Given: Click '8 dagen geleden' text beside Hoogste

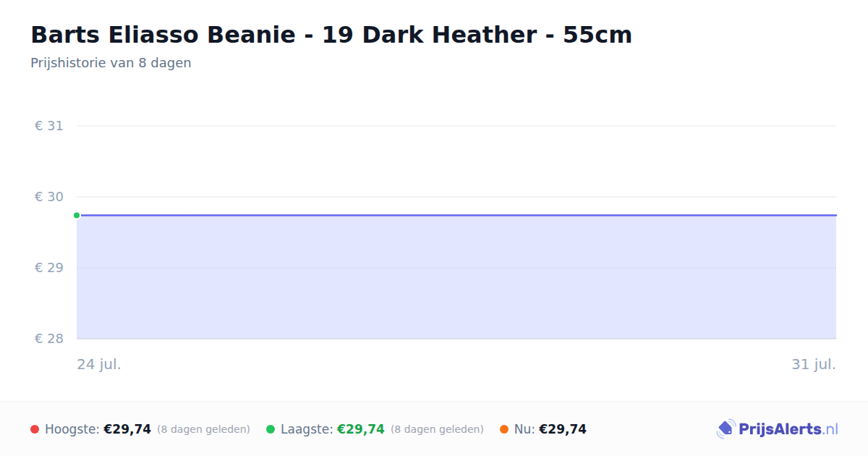Looking at the screenshot, I should coord(203,429).
